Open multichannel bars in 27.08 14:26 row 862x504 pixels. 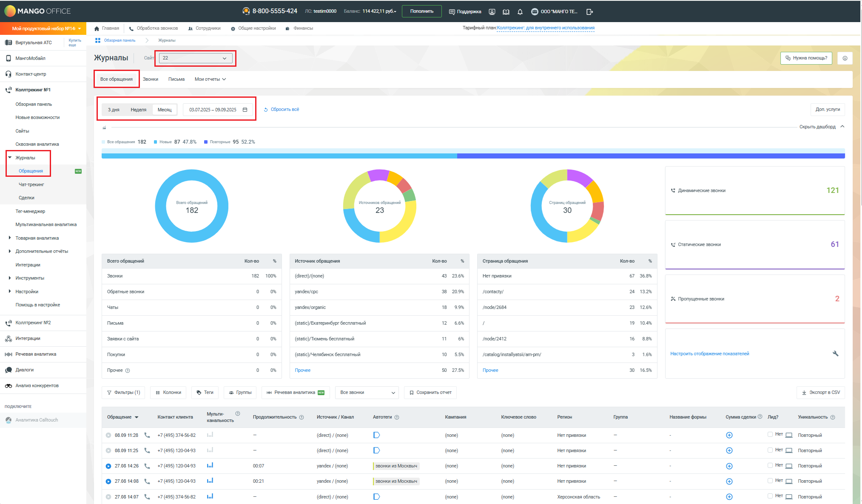pos(210,465)
